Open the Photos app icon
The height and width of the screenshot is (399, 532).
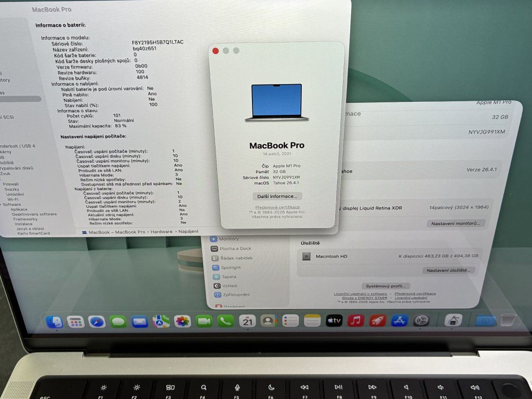[x=182, y=321]
